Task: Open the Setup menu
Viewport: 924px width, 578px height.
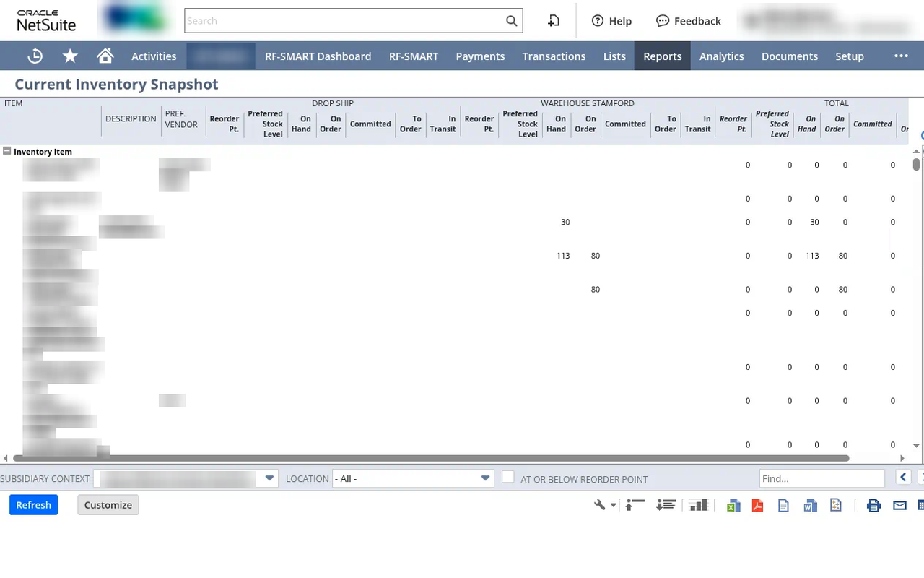Action: tap(850, 56)
